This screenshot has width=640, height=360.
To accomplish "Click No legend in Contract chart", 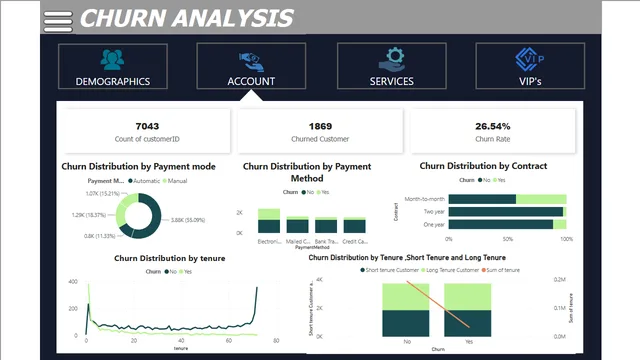I will click(484, 180).
